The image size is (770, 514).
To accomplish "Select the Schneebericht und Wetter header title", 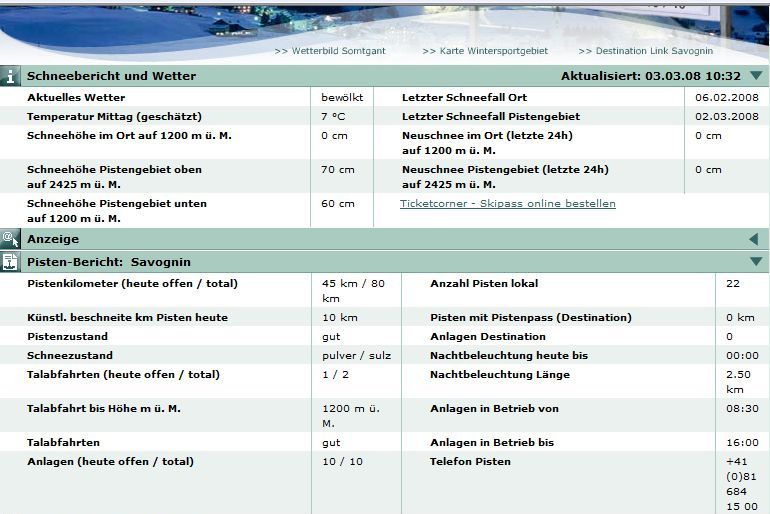I will pos(111,76).
